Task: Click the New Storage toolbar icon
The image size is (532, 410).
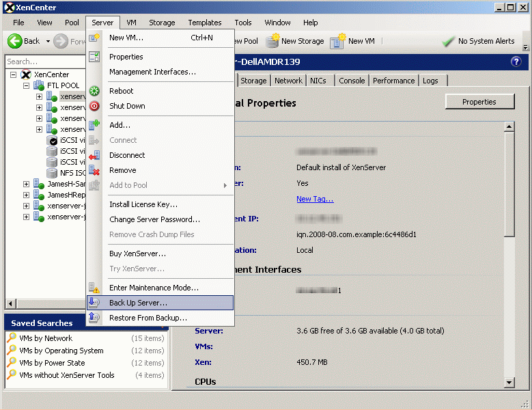Action: [272, 42]
